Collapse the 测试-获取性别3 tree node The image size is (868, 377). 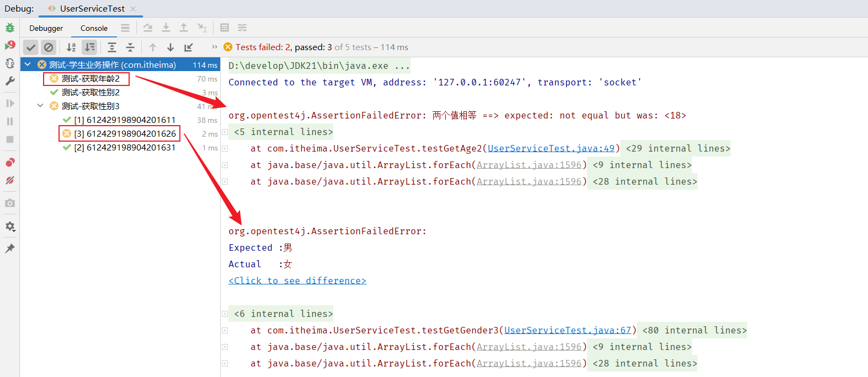40,106
